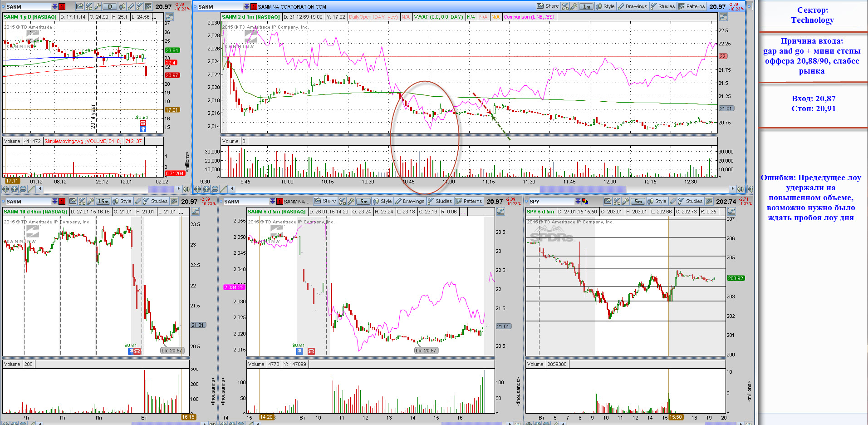Click Share button on 5m SANM chart
Image resolution: width=868 pixels, height=425 pixels.
(325, 201)
